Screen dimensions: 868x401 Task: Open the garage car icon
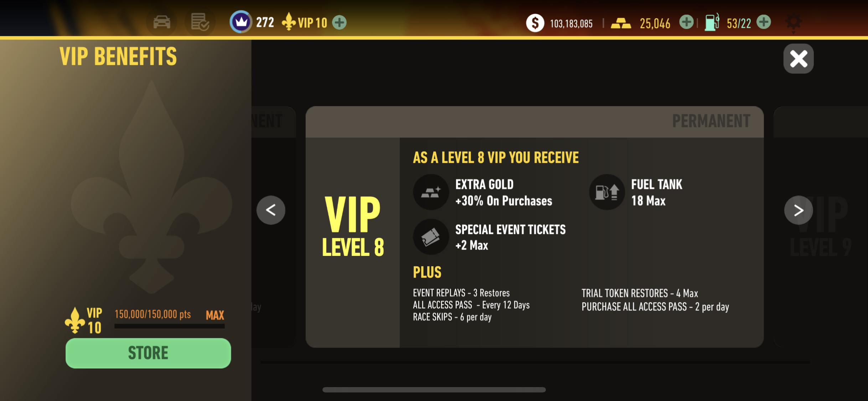tap(162, 22)
